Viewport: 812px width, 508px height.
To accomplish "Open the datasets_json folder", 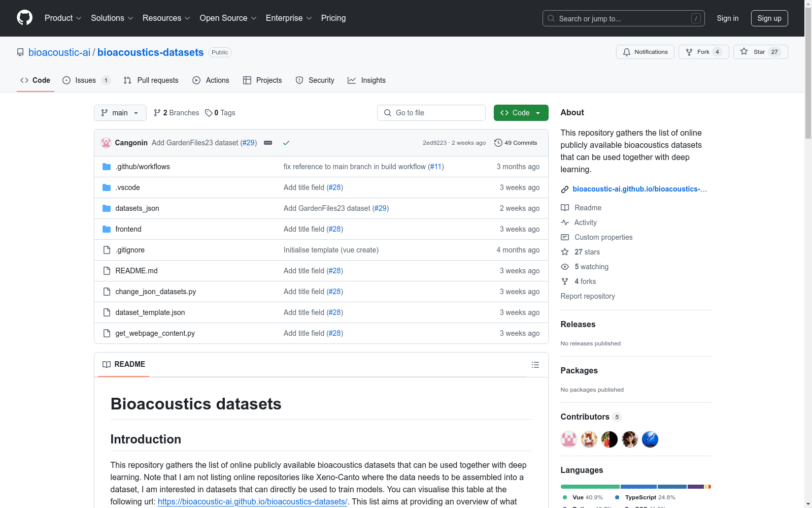I will (x=137, y=208).
